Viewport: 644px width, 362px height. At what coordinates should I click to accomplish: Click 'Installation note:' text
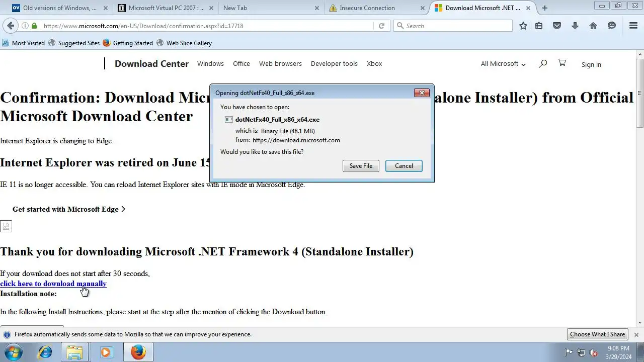(x=28, y=294)
